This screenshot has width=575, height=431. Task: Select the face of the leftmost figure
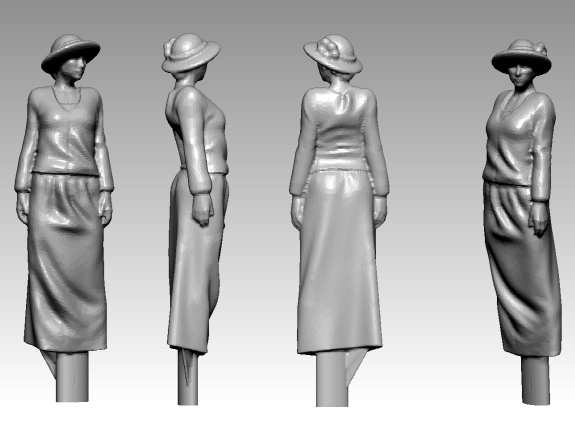[76, 69]
